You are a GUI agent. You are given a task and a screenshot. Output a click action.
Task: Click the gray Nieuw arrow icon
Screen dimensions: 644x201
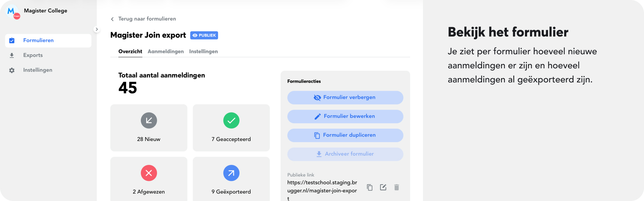(x=149, y=121)
